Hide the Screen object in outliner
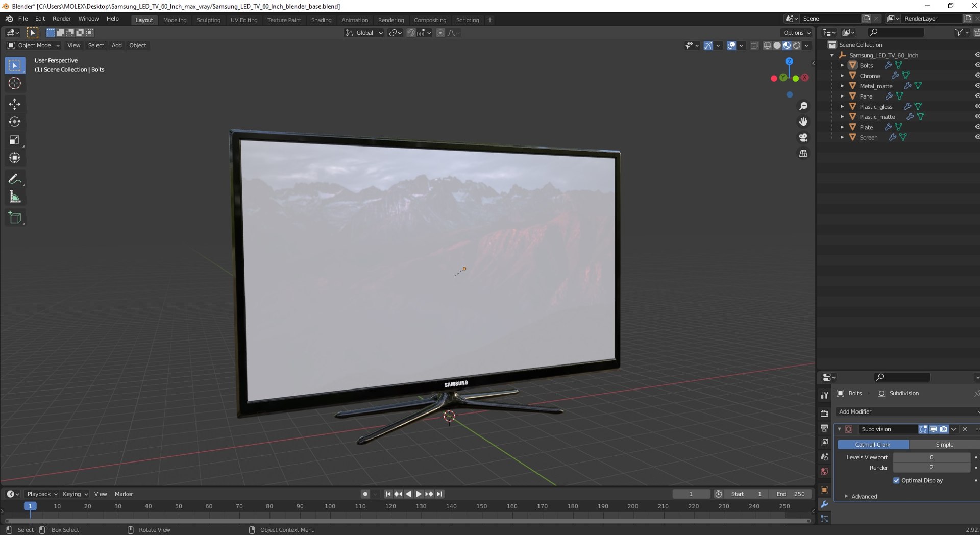 pos(977,137)
